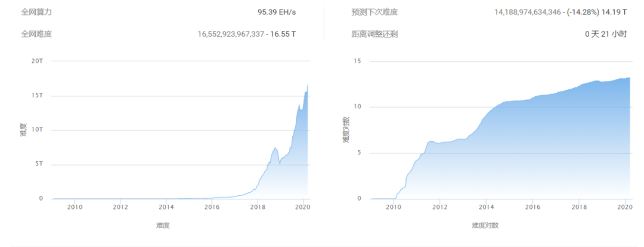Image resolution: width=644 pixels, height=247 pixels.
Task: Click the 2018 year on 难度 chart
Action: [x=258, y=207]
